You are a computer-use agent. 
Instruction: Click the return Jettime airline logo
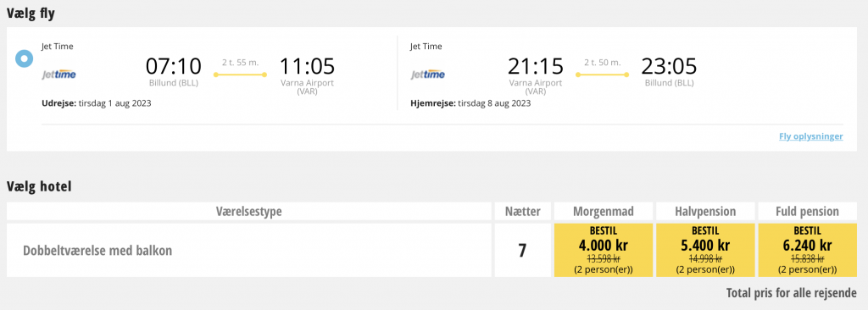[x=428, y=75]
